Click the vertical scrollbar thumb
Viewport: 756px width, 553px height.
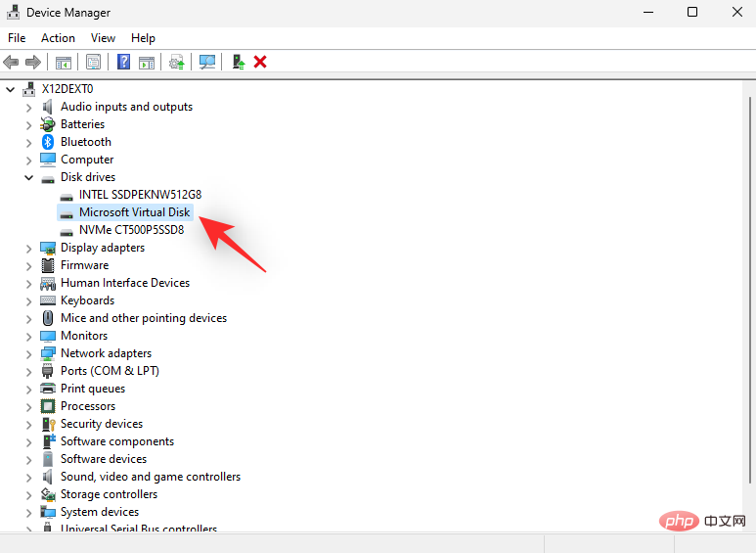tap(750, 290)
